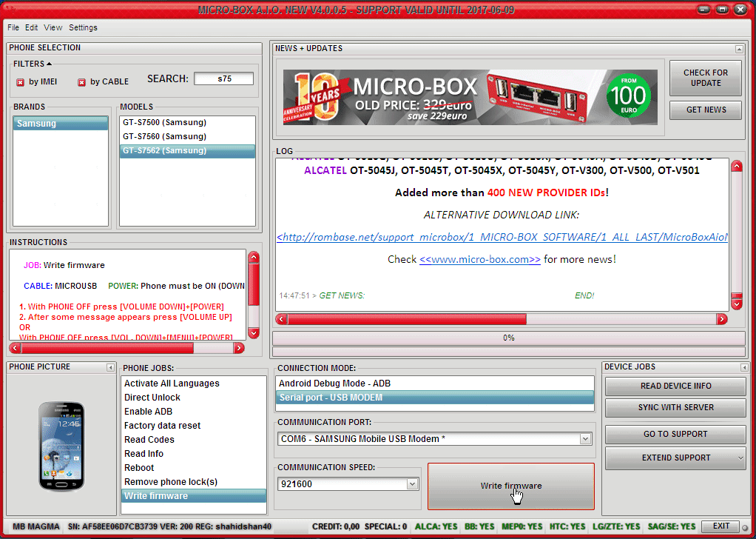Screen dimensions: 756x539
Task: Select Reboot job
Action: pos(193,468)
